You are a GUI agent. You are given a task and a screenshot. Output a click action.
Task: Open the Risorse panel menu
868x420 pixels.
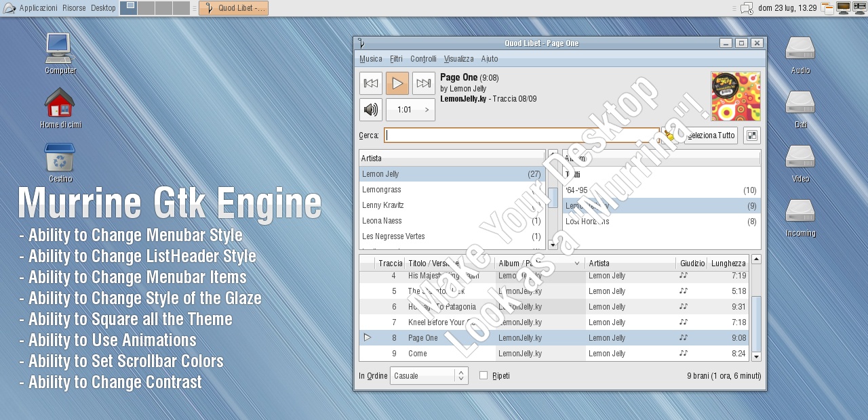pos(74,8)
